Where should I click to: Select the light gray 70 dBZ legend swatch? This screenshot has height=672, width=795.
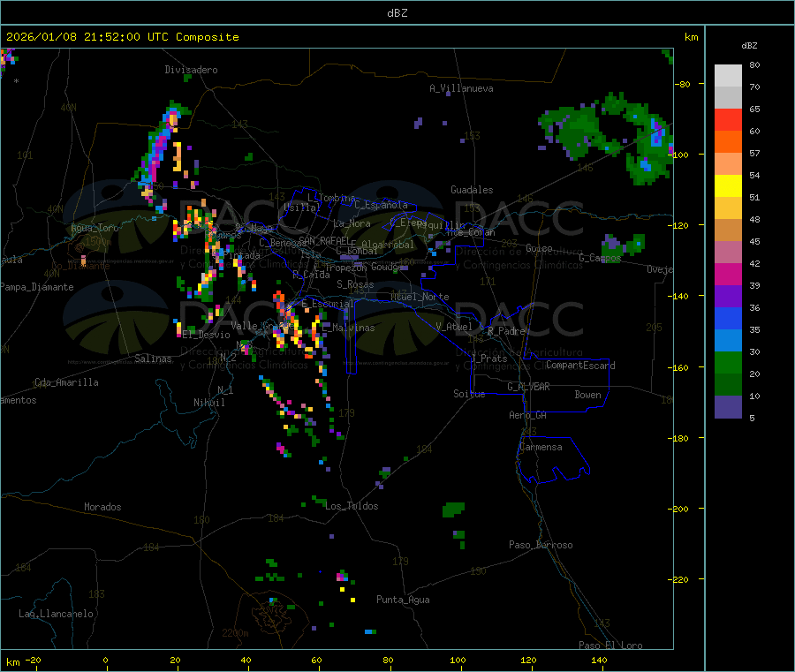[728, 98]
